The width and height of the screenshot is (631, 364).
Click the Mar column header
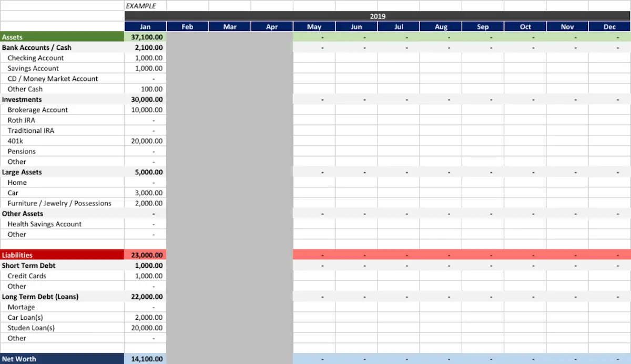click(230, 27)
